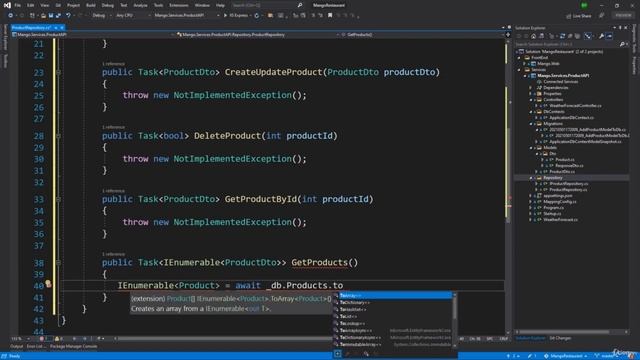Collapse the GetProducts method on line 38

tap(58, 263)
